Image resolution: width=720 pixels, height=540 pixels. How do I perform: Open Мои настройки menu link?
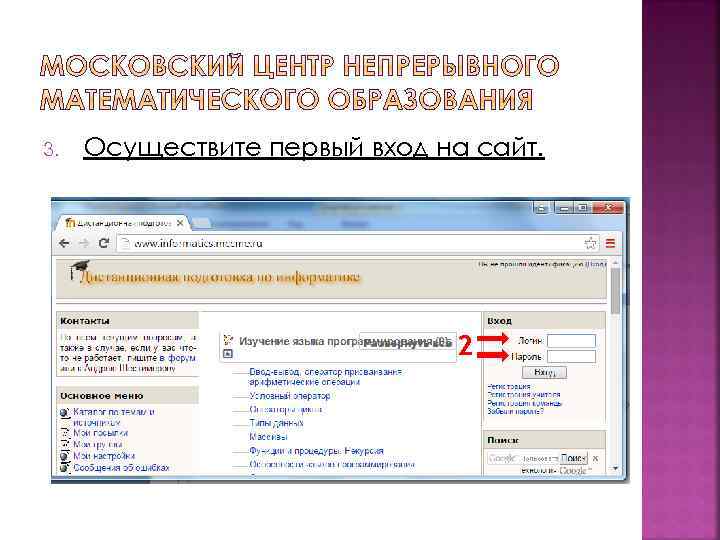104,456
